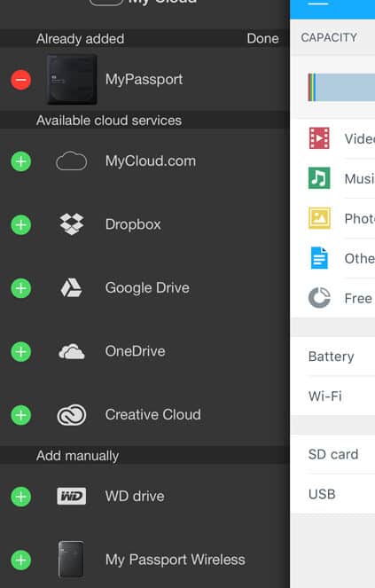Screen dimensions: 375x588
Task: Select the OneDrive label
Action: [x=136, y=351]
